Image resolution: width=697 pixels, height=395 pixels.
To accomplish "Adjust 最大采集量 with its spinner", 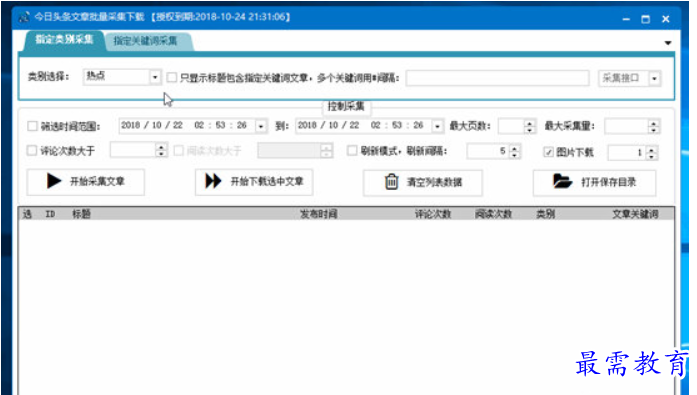I will pyautogui.click(x=653, y=126).
